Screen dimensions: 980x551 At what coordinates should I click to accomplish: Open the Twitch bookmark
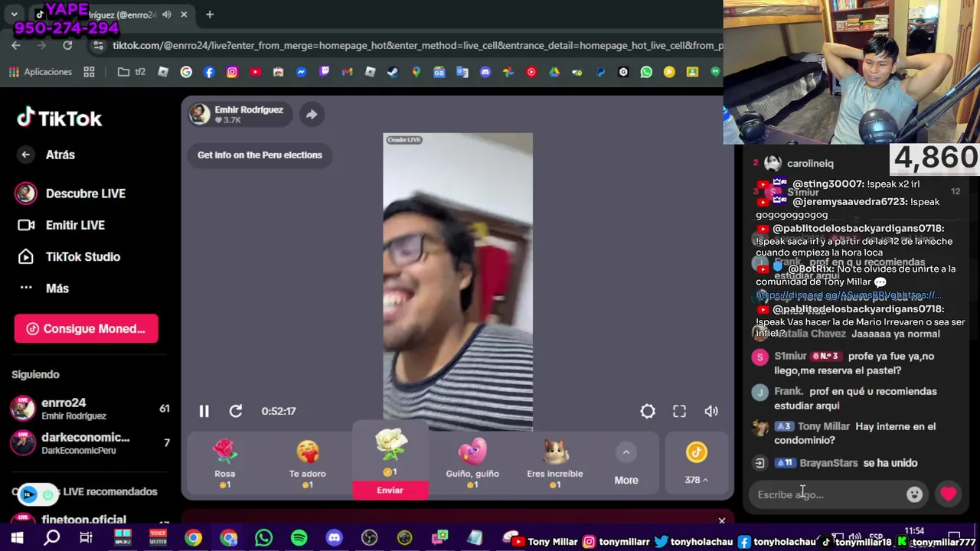[324, 72]
